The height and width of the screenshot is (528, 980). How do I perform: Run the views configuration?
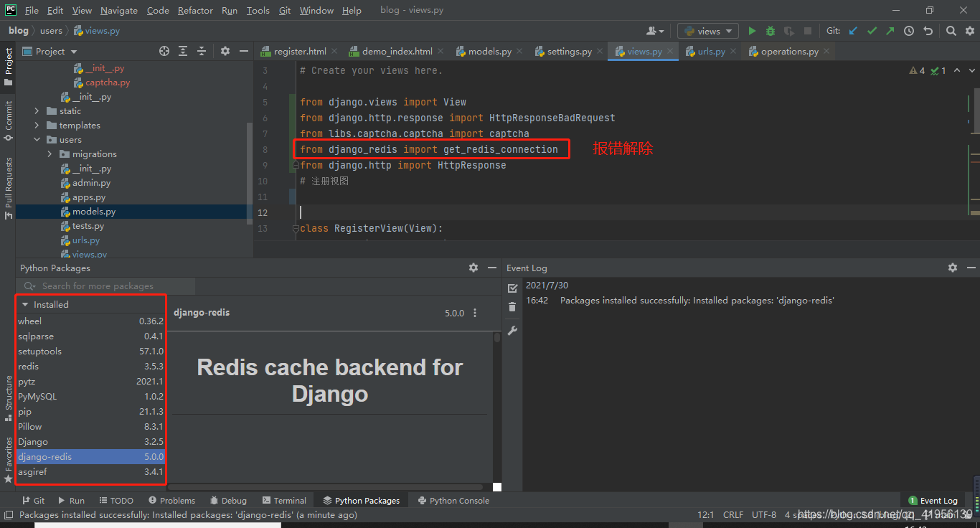tap(752, 31)
